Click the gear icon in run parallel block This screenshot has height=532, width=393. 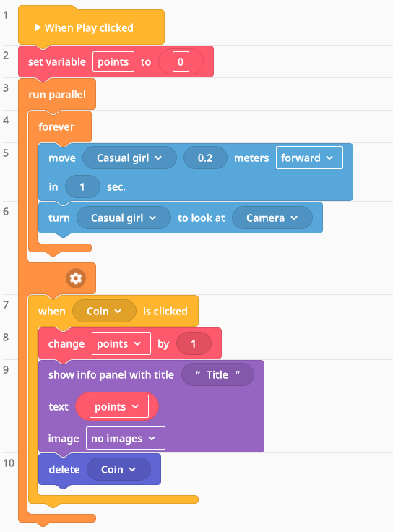tap(76, 278)
